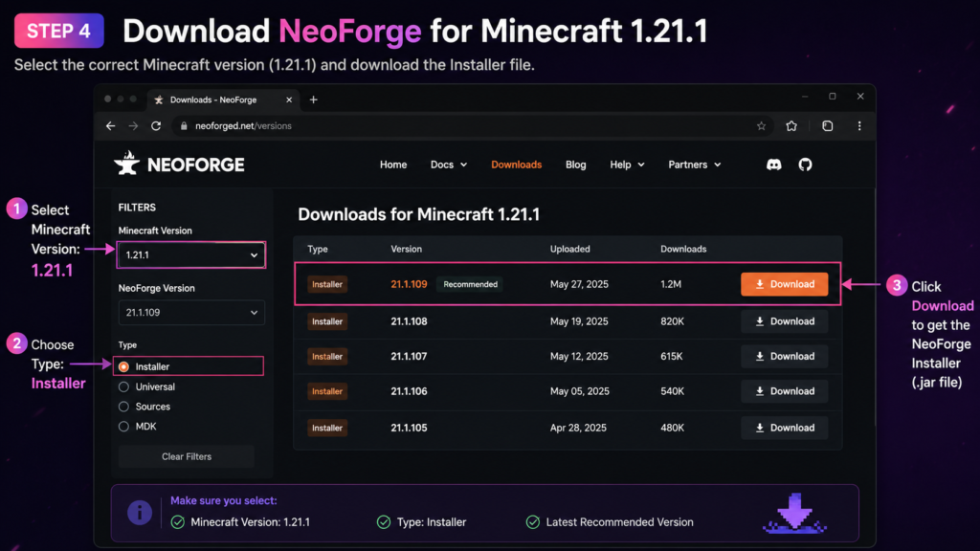Download NeoForge version 21.1.106
This screenshot has height=551, width=980.
[785, 391]
